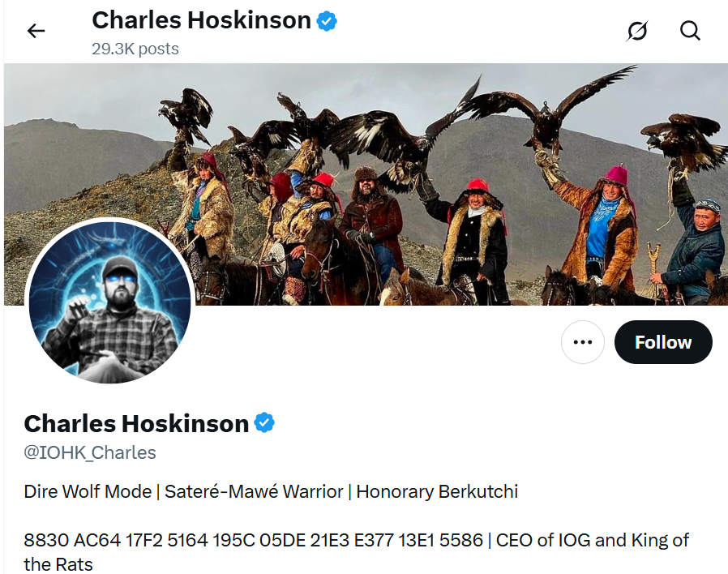Viewport: 728px width, 574px height.
Task: Go back using the left arrow
Action: 36,31
